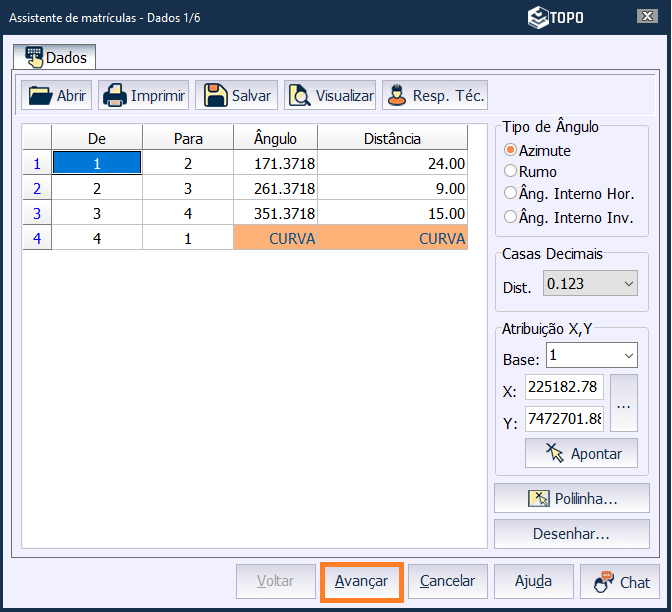Viewport: 672px width, 612px height.
Task: Click the X coordinate input field
Action: pos(564,387)
